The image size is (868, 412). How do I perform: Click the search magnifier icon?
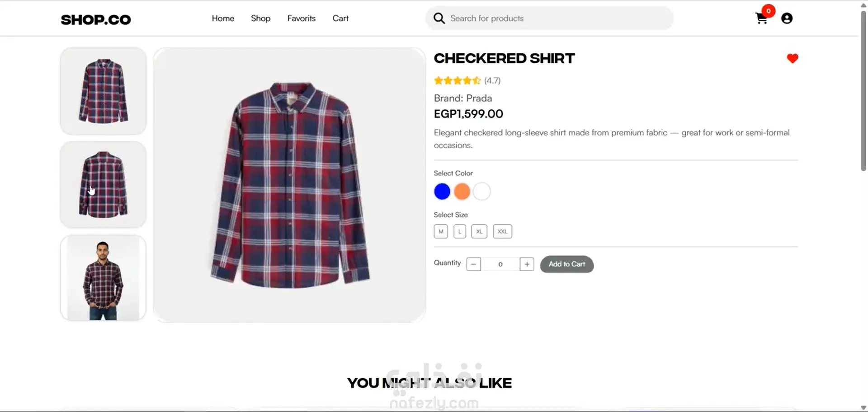(439, 18)
